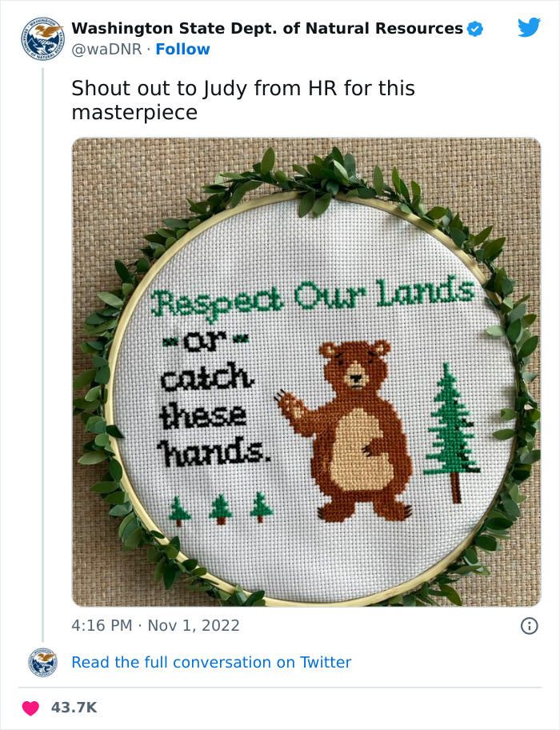Click the tweet timestamp 4:16 PM Nov 1, 2022

point(152,626)
